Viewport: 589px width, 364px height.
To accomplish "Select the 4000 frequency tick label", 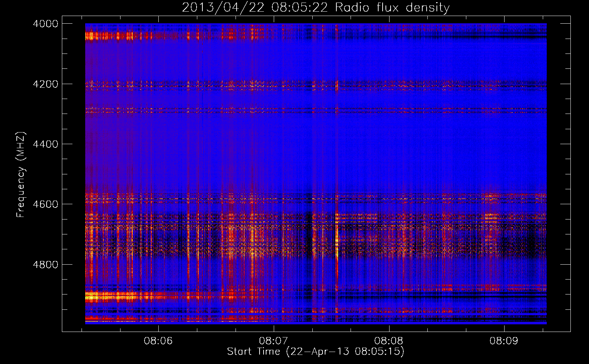I will (x=46, y=24).
